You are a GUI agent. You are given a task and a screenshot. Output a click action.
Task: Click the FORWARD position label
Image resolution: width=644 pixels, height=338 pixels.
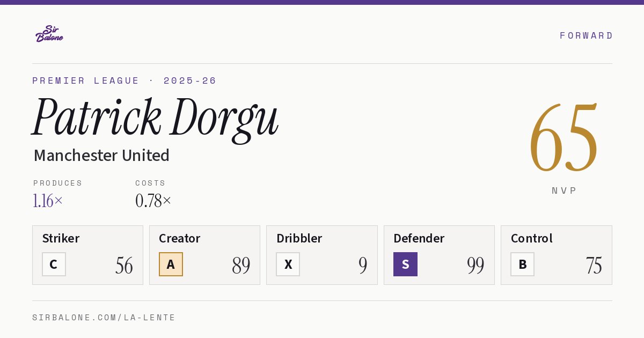[x=586, y=35]
